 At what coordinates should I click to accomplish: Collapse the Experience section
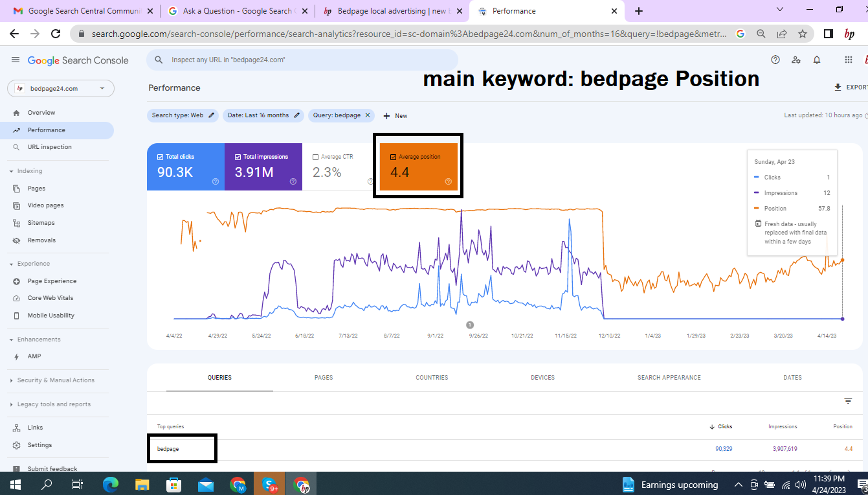pos(29,264)
